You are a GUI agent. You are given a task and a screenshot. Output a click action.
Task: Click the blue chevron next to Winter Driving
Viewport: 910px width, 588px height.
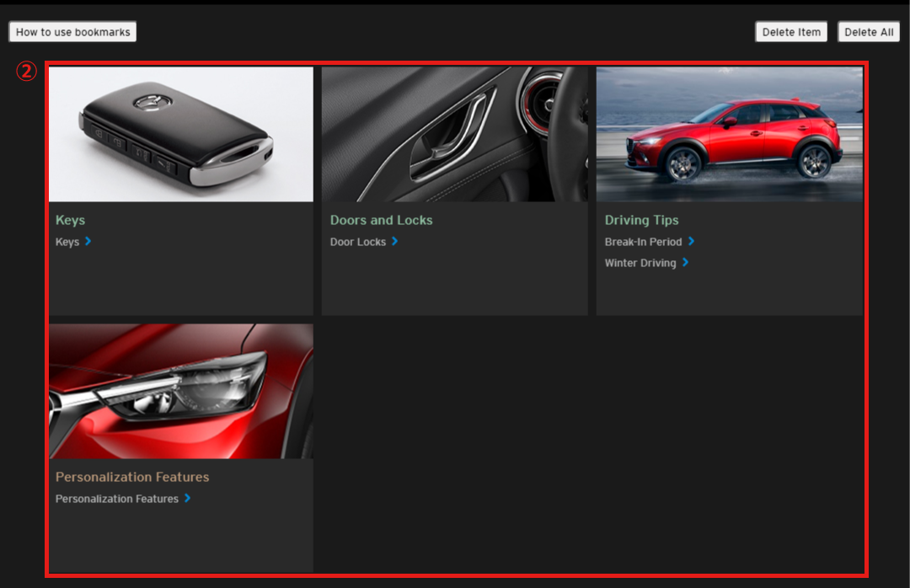(685, 262)
